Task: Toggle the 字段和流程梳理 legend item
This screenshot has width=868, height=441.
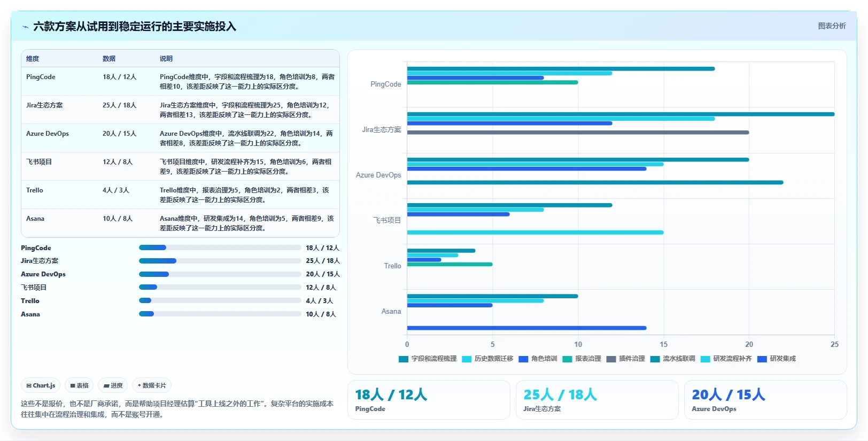Action: pyautogui.click(x=428, y=359)
